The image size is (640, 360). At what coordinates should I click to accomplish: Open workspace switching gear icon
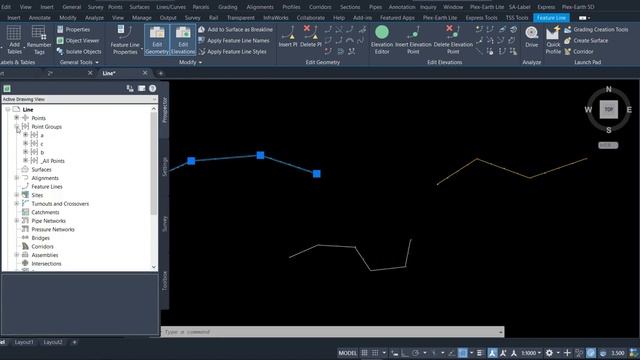click(x=549, y=353)
